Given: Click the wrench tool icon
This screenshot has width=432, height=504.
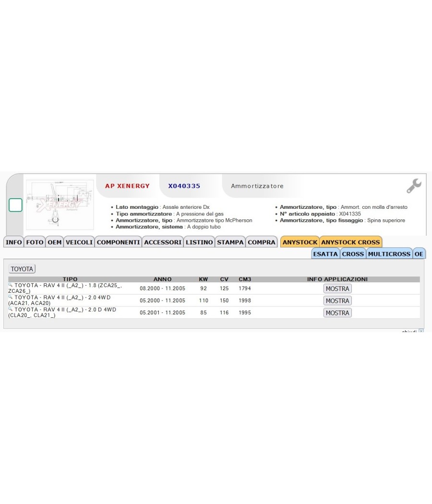Looking at the screenshot, I should [x=414, y=186].
